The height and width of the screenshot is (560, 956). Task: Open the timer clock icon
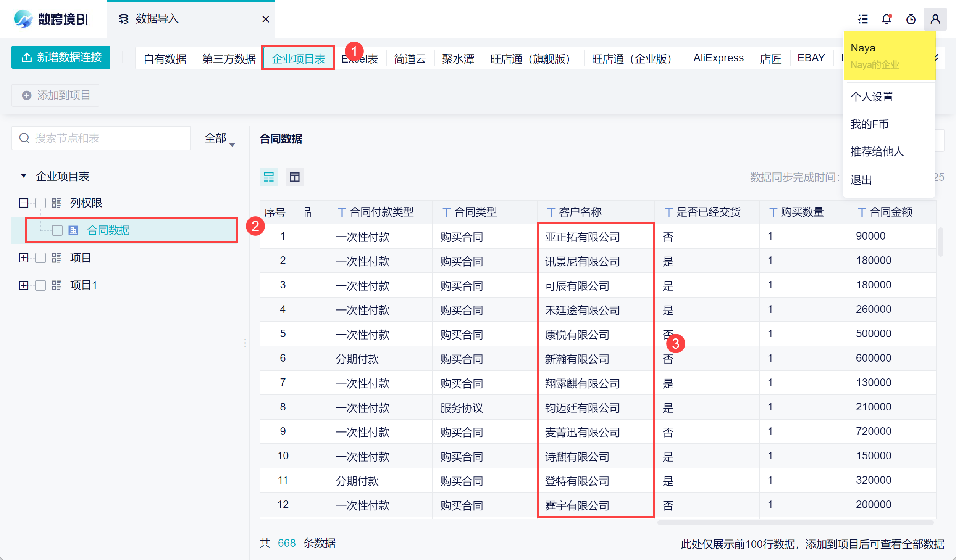tap(911, 19)
